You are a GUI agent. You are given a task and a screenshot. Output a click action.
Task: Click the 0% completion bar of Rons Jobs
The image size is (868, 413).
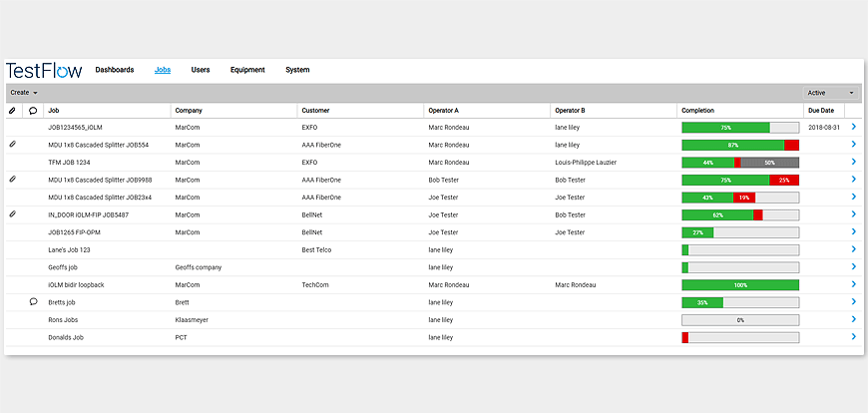coord(740,320)
